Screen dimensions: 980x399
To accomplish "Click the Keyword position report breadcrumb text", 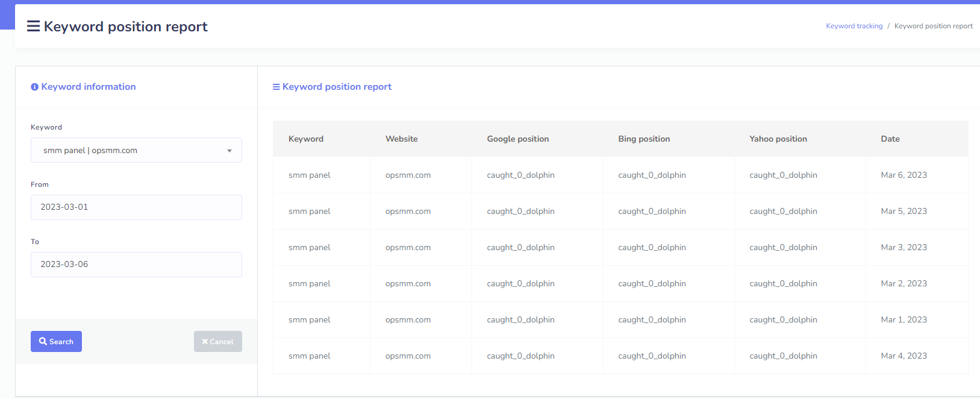I will point(933,26).
